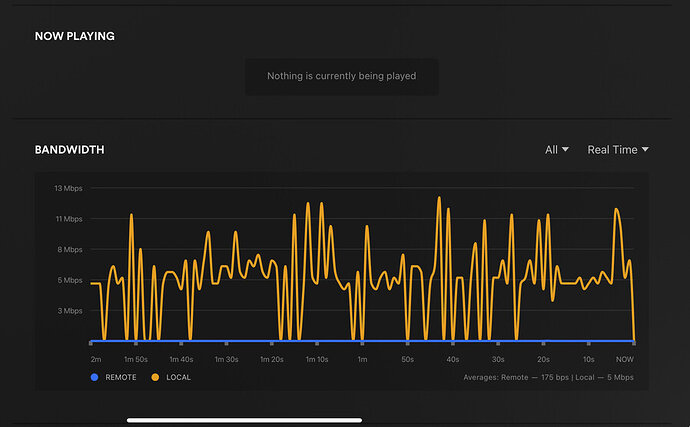Screen dimensions: 690x427
Task: Click the 40s time axis label
Action: tap(453, 359)
